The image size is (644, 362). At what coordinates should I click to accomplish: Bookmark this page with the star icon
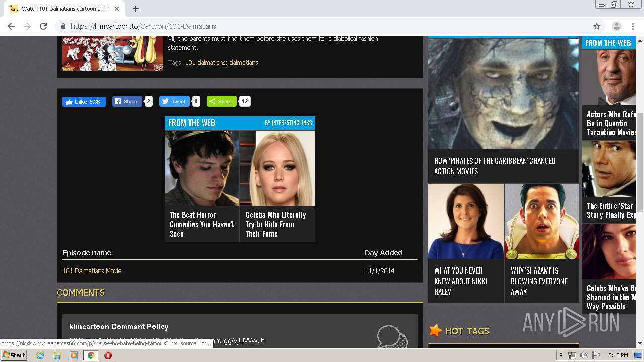click(597, 26)
